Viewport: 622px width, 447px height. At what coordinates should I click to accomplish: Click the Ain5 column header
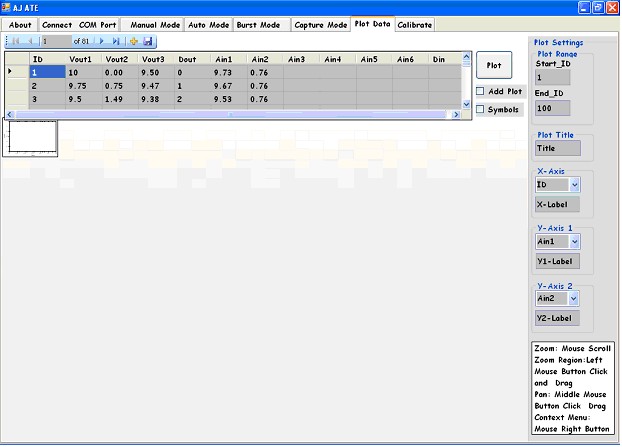point(374,59)
